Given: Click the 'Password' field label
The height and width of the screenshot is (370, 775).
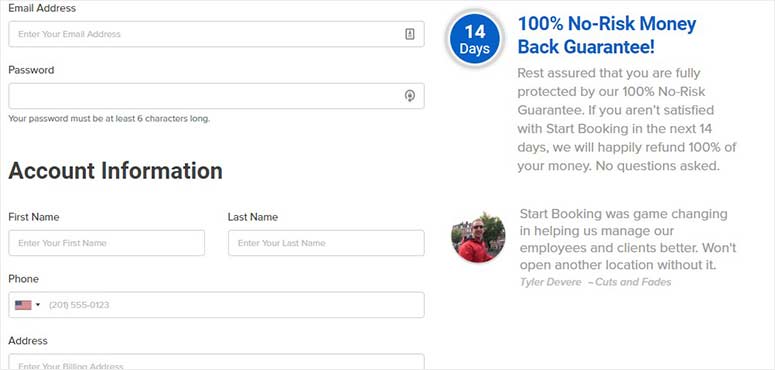Looking at the screenshot, I should coord(31,70).
